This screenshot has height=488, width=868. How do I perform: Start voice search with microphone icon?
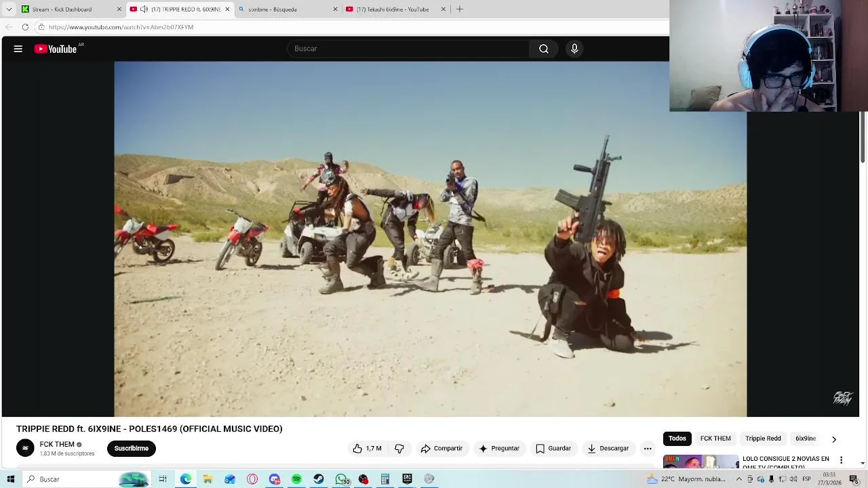574,49
